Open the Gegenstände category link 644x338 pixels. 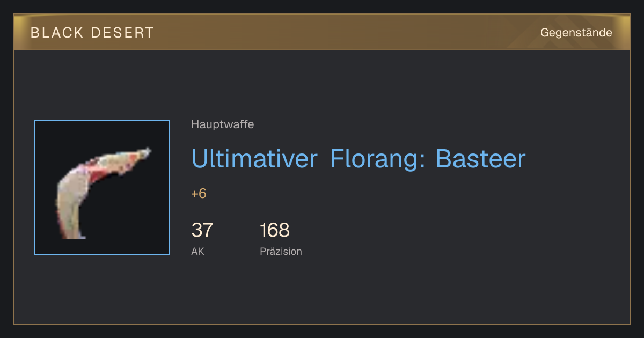click(576, 33)
